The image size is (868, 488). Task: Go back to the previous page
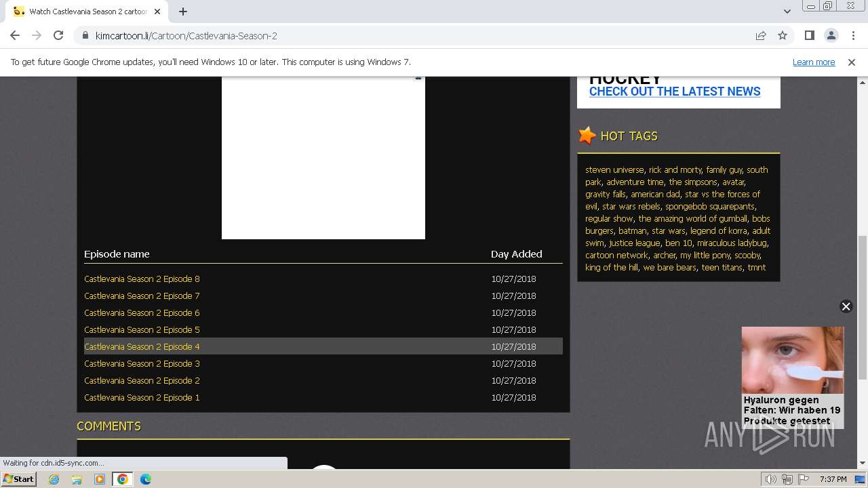[x=15, y=36]
